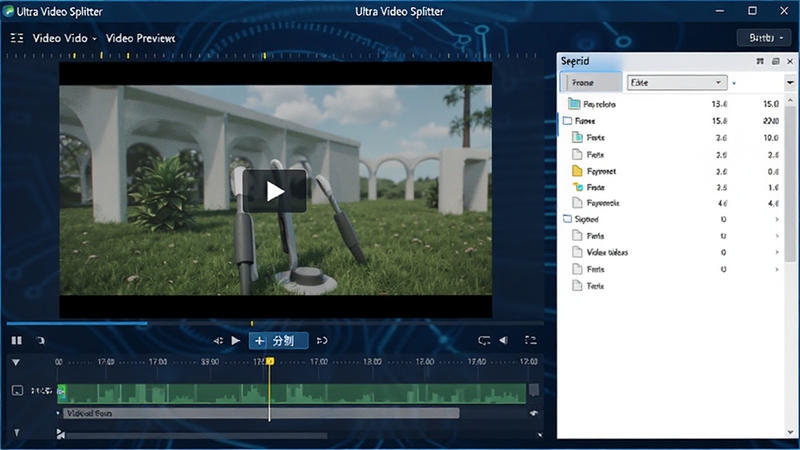Select the grey Video clip bar

261,413
